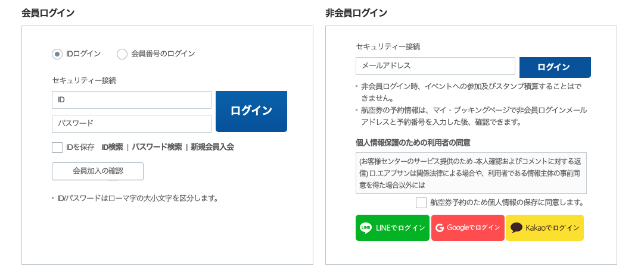
Task: Open the パスワード検索 link
Action: click(157, 147)
